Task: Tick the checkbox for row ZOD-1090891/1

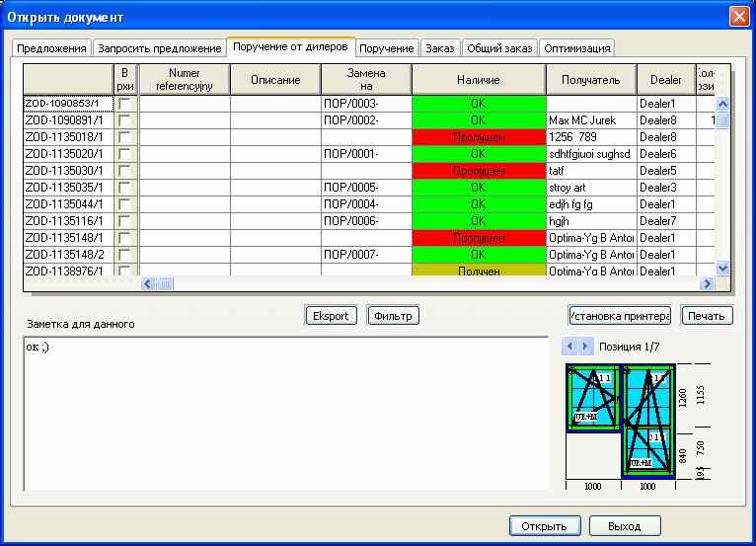Action: click(x=124, y=120)
